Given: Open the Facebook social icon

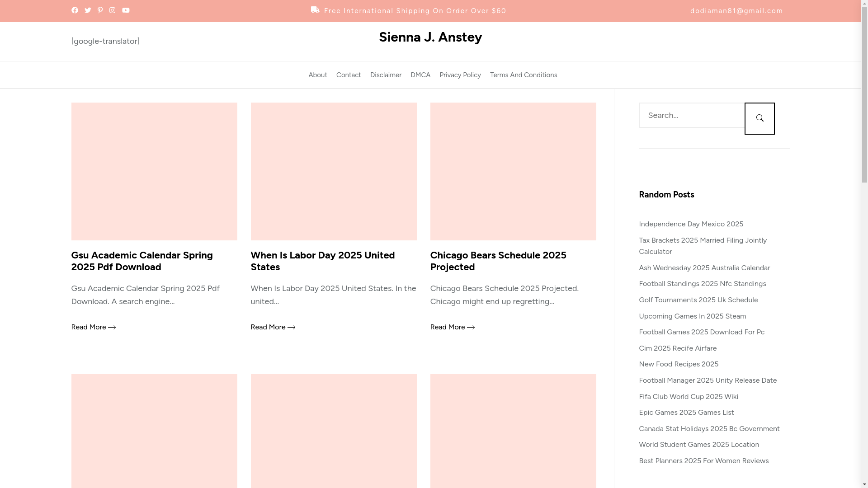Looking at the screenshot, I should click(x=75, y=10).
